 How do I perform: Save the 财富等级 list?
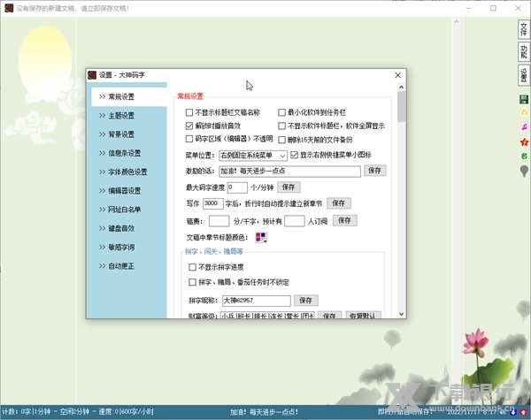(x=329, y=315)
